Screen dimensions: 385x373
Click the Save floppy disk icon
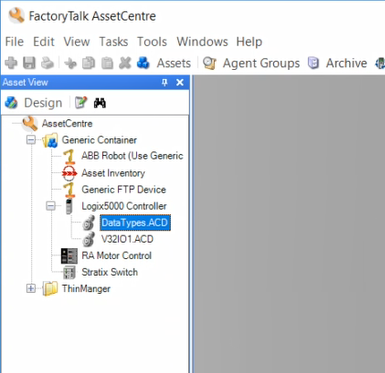pyautogui.click(x=29, y=63)
